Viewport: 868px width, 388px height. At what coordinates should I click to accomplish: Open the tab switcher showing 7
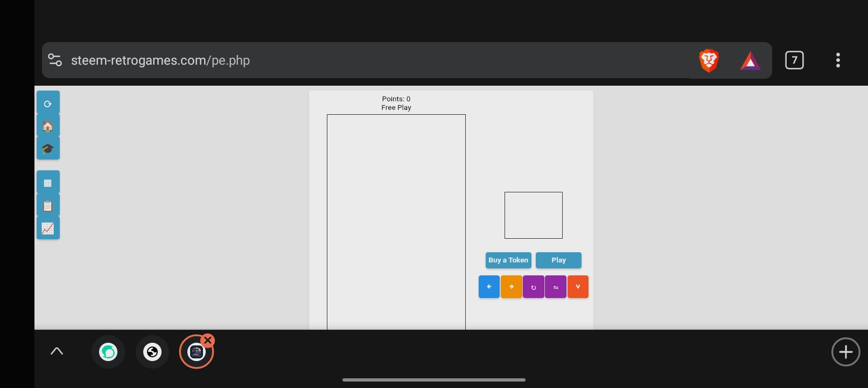[x=794, y=60]
